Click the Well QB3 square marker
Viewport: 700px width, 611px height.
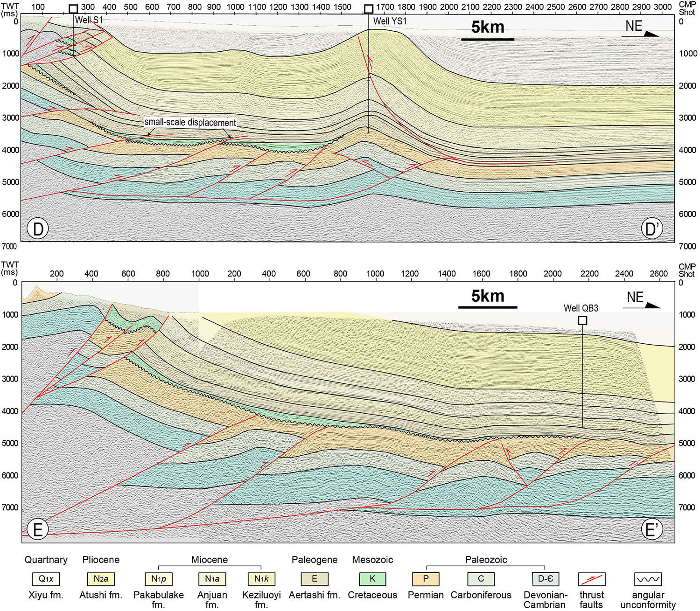(582, 320)
